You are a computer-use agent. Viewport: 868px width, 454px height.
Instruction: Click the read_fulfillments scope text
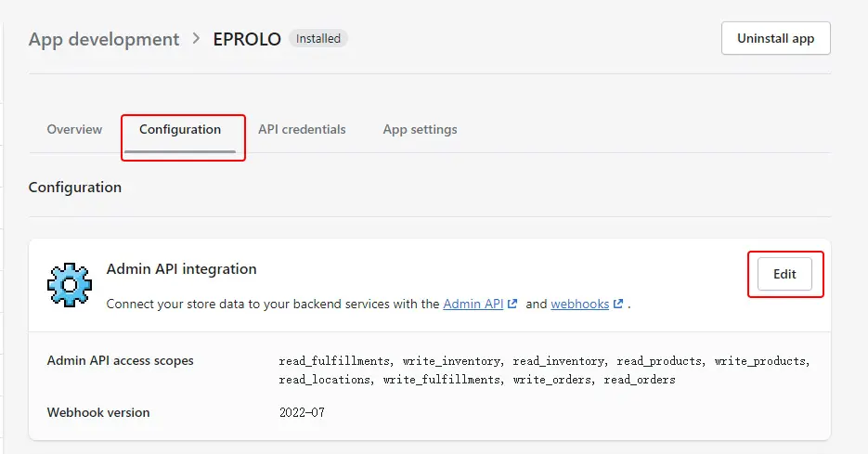tap(334, 361)
